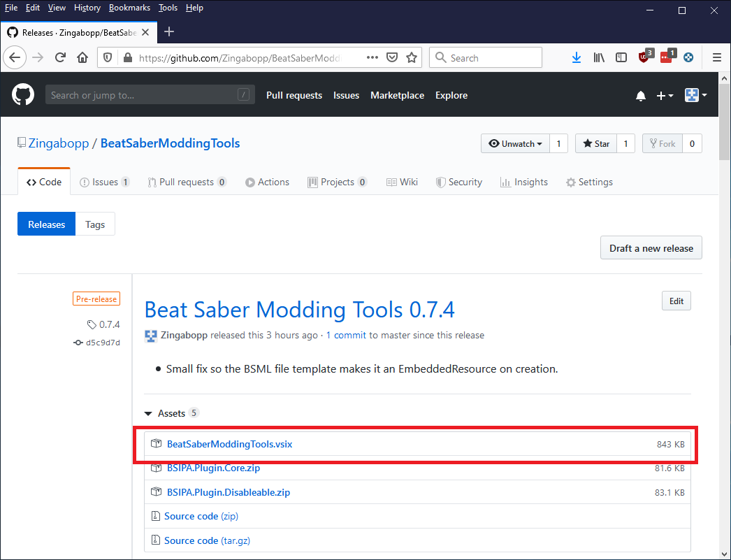The width and height of the screenshot is (731, 560).
Task: Click the page vertical scrollbar thumb
Action: (x=724, y=122)
